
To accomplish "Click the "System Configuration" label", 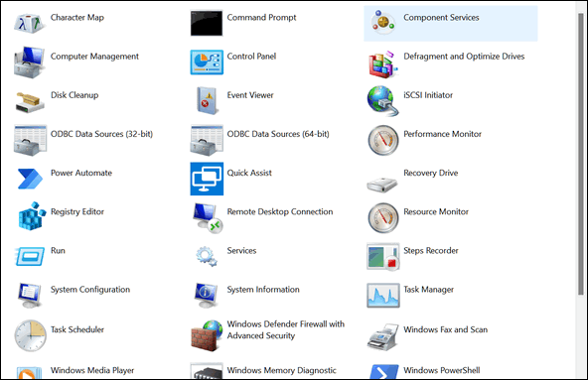I will point(90,290).
